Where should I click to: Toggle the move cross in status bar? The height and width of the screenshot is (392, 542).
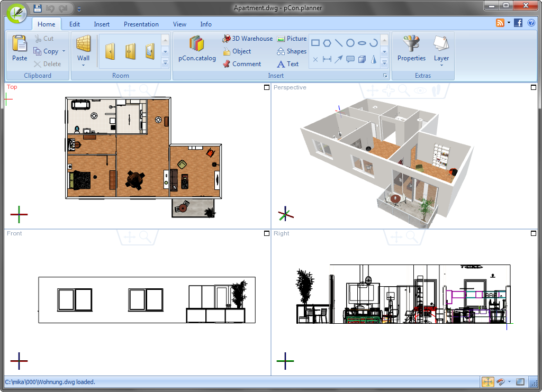[487, 381]
